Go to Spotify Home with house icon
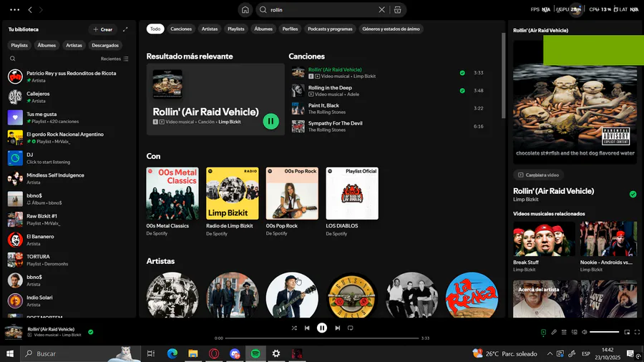This screenshot has width=644, height=362. tap(245, 10)
